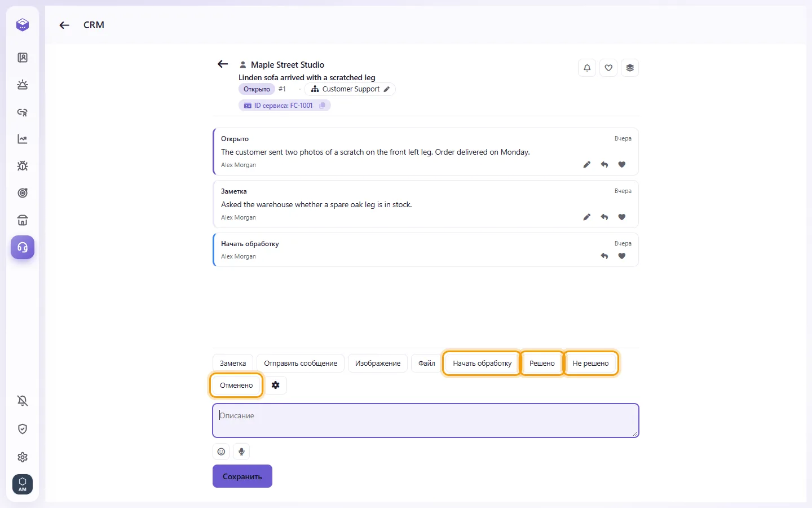
Task: Click the 'Customer Support' department label
Action: (x=351, y=89)
